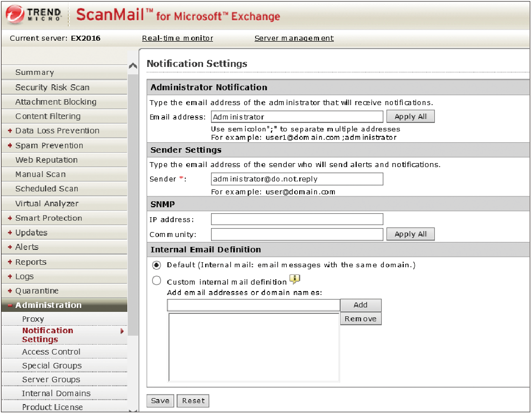Open the Server management link
The width and height of the screenshot is (532, 414).
tap(294, 38)
